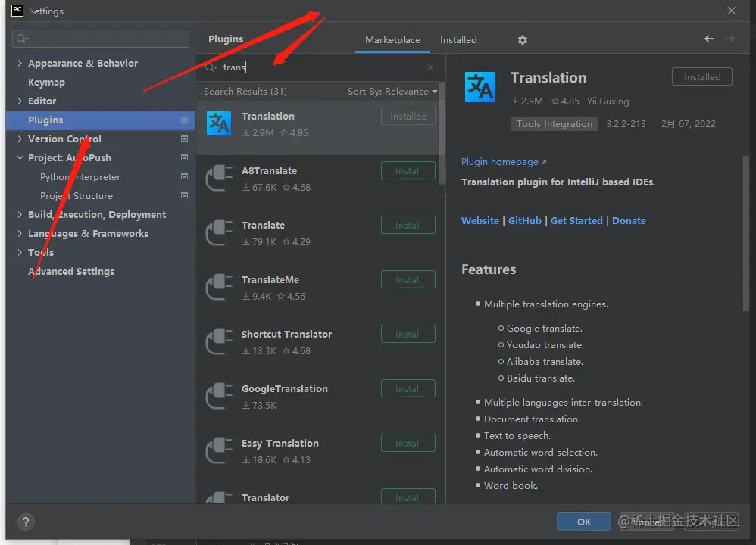Expand Languages & Frameworks node

(20, 233)
